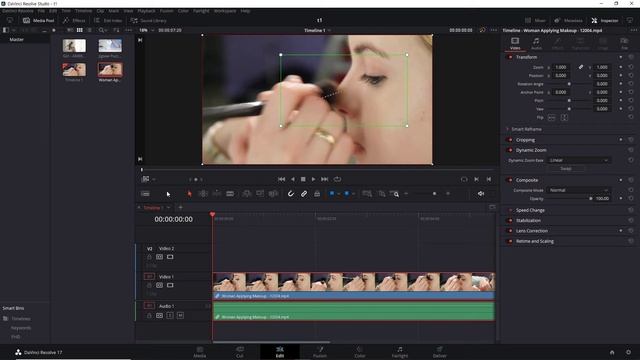Click Overwrite Clip toolbar icon
The height and width of the screenshot is (360, 640).
pyautogui.click(x=260, y=194)
